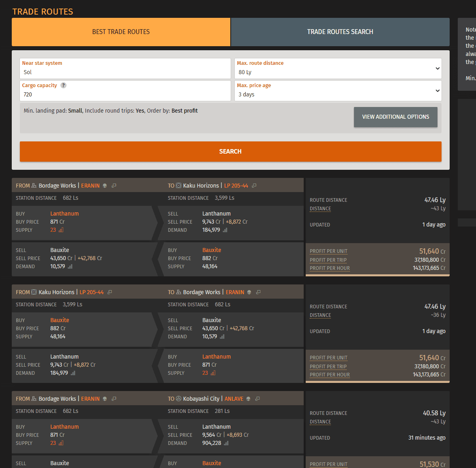Click supply level bars icon beside first route's Lanthanum supply 23
The width and height of the screenshot is (476, 468).
[x=61, y=230]
